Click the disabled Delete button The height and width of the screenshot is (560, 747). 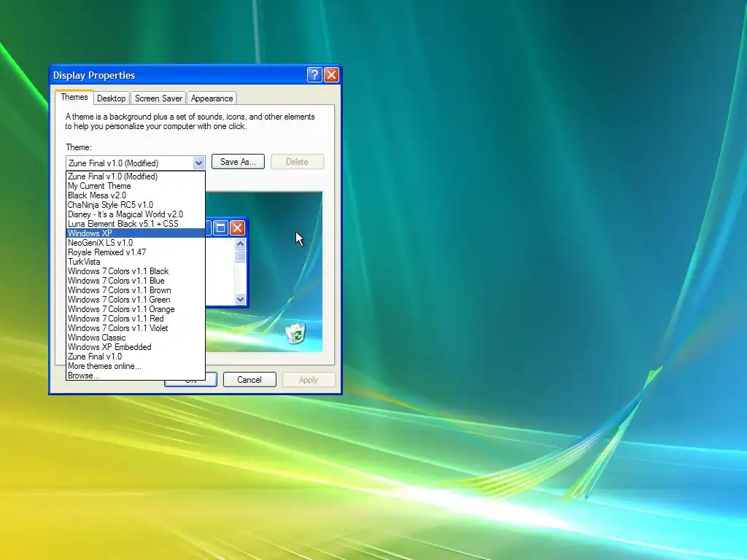coord(297,162)
